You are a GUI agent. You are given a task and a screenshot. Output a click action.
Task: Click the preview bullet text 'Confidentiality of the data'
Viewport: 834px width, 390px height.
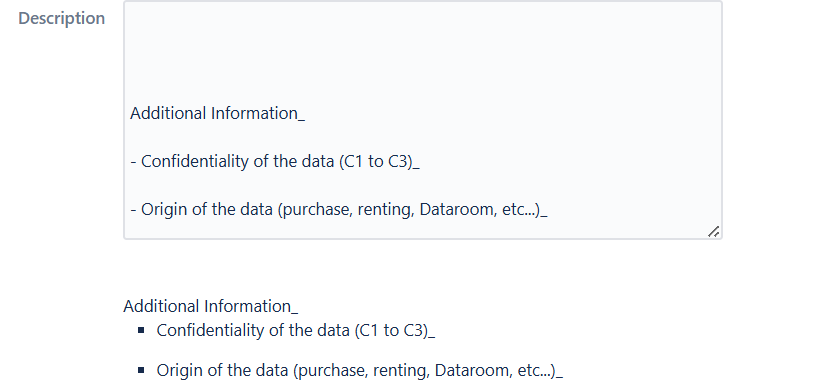[x=253, y=330]
